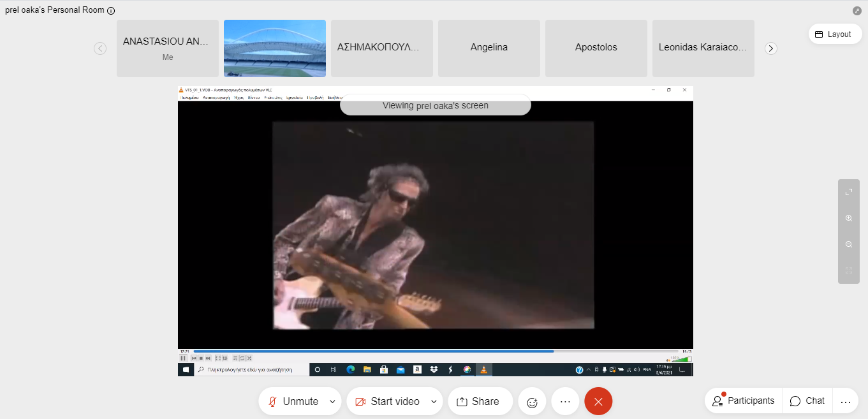The height and width of the screenshot is (419, 868).
Task: Open the Αναπαραγωγή menu in VLC
Action: [216, 98]
